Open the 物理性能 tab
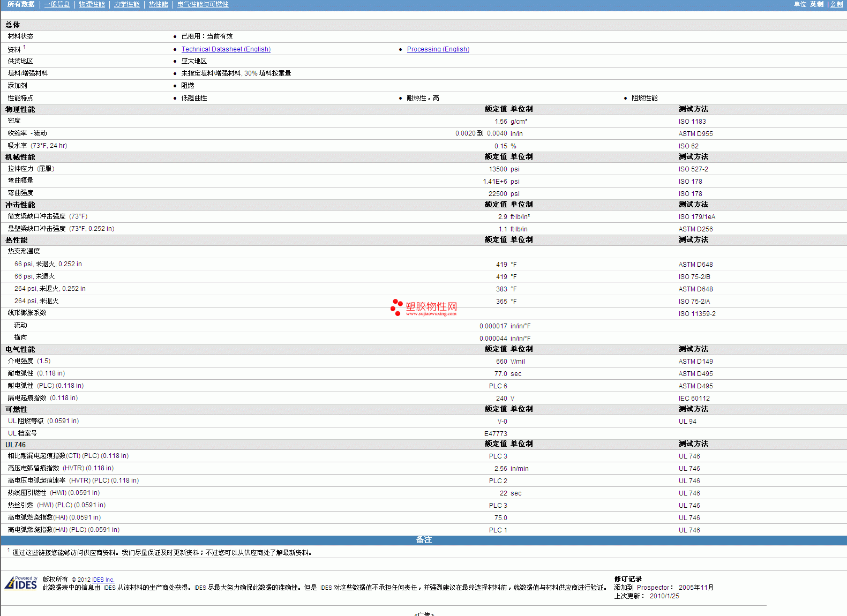 (x=92, y=4)
